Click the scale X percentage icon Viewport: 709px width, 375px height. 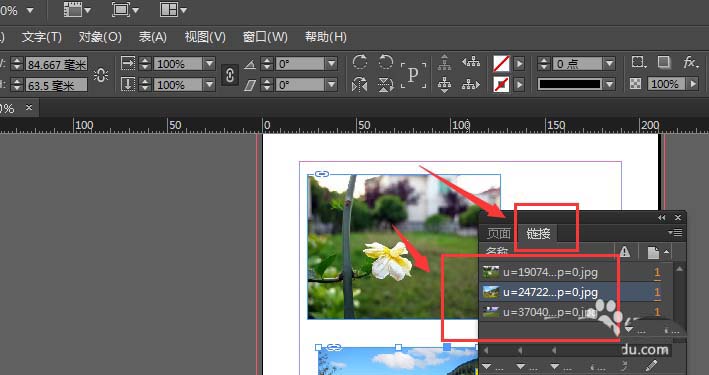[128, 64]
